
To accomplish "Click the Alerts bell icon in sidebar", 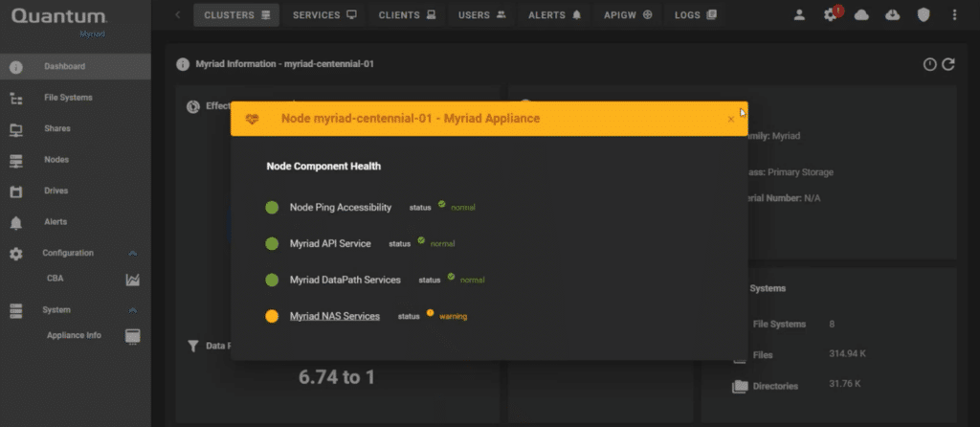I will [x=16, y=223].
